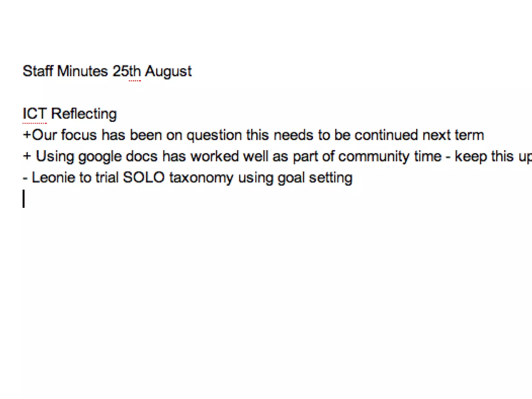This screenshot has width=532, height=399.
Task: Click the word "setting" ending the last line
Action: [x=331, y=178]
